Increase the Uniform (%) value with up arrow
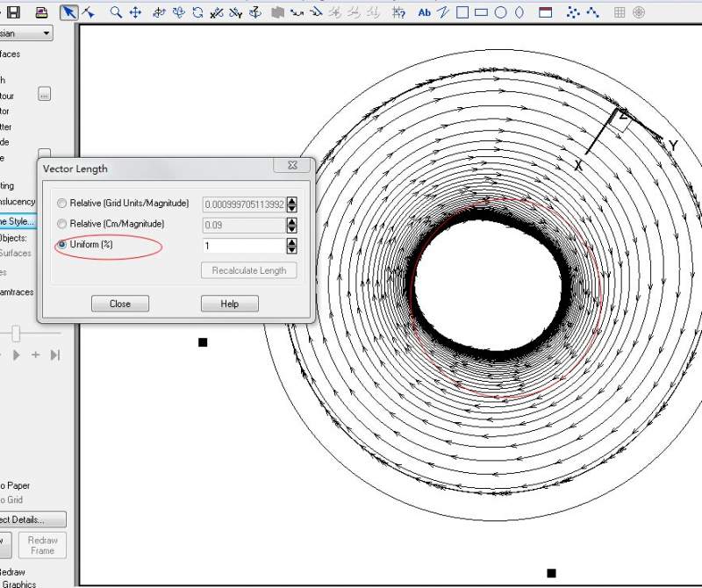 point(291,242)
